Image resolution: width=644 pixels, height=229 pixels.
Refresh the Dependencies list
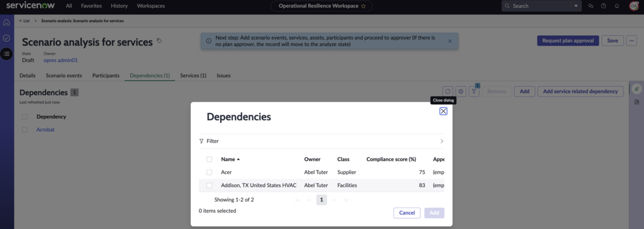pyautogui.click(x=448, y=92)
